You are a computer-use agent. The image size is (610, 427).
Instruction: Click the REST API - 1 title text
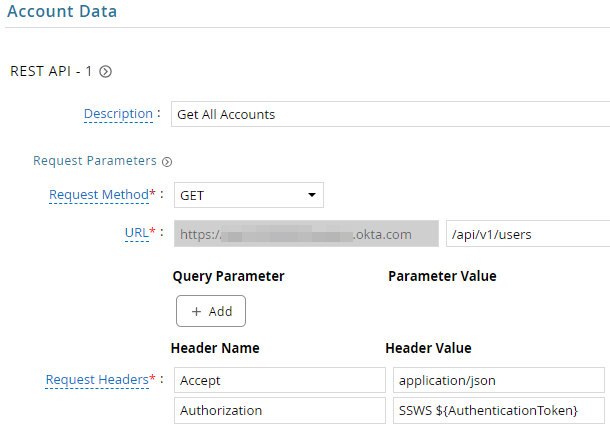(51, 72)
